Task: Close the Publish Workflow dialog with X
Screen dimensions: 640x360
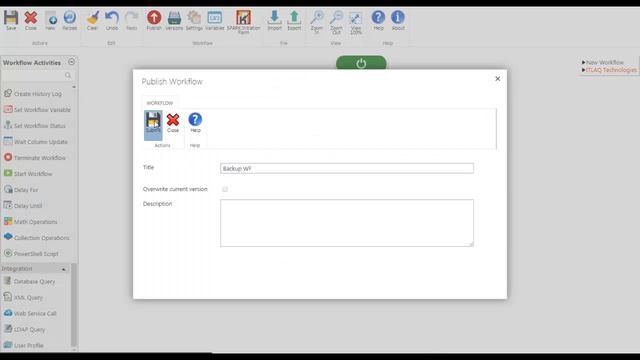Action: tap(498, 79)
